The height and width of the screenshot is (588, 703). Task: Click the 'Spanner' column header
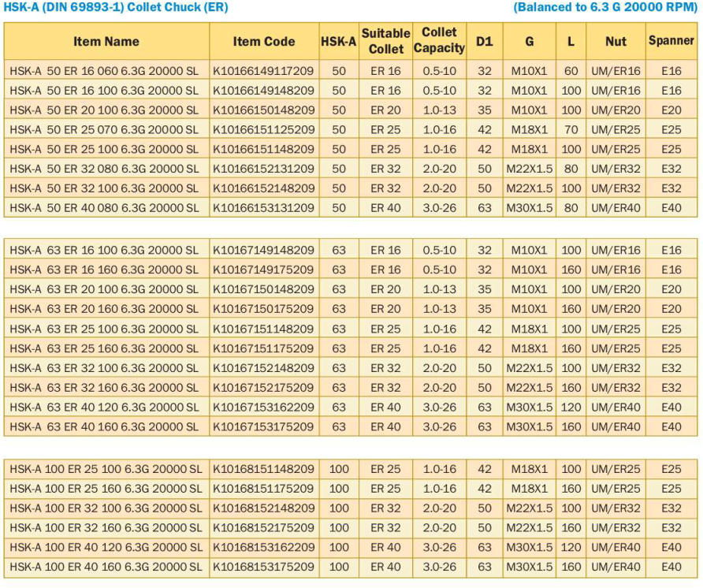(x=671, y=40)
